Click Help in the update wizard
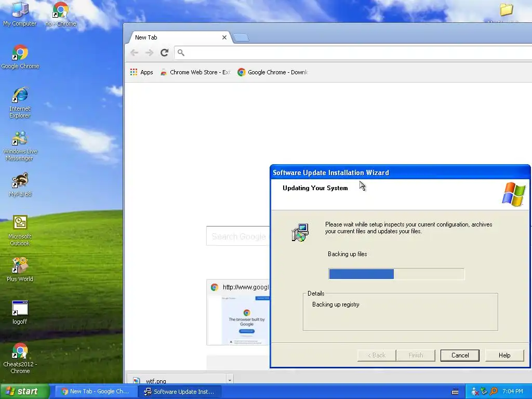This screenshot has height=399, width=532. pyautogui.click(x=504, y=355)
